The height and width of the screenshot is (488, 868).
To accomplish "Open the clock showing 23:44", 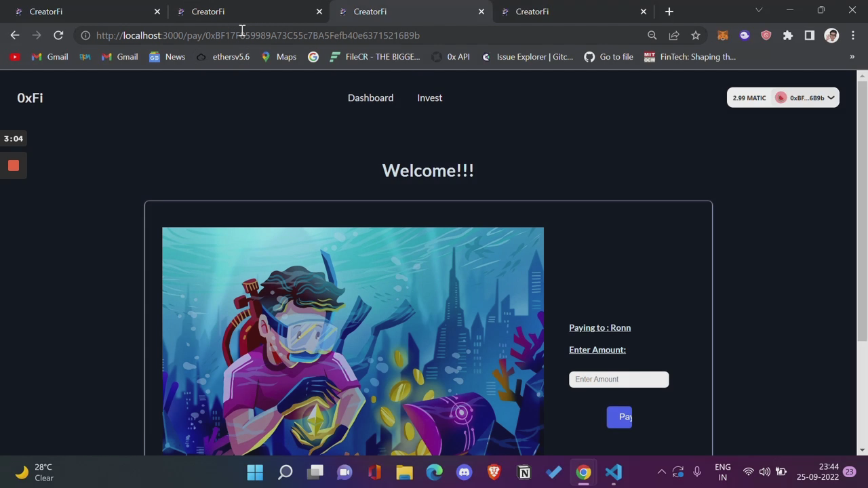I will click(x=818, y=472).
